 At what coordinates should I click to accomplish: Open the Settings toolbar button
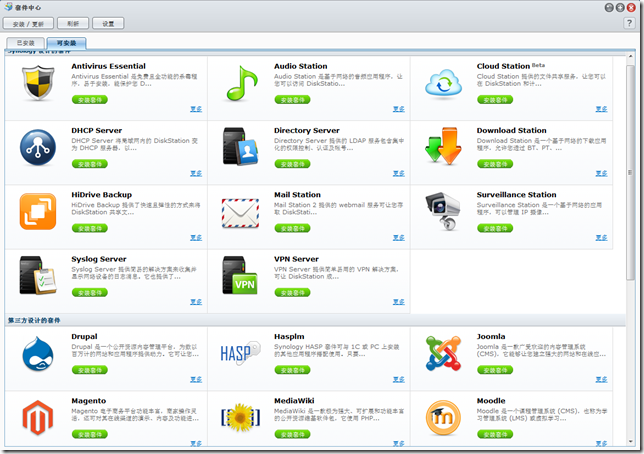tap(108, 24)
